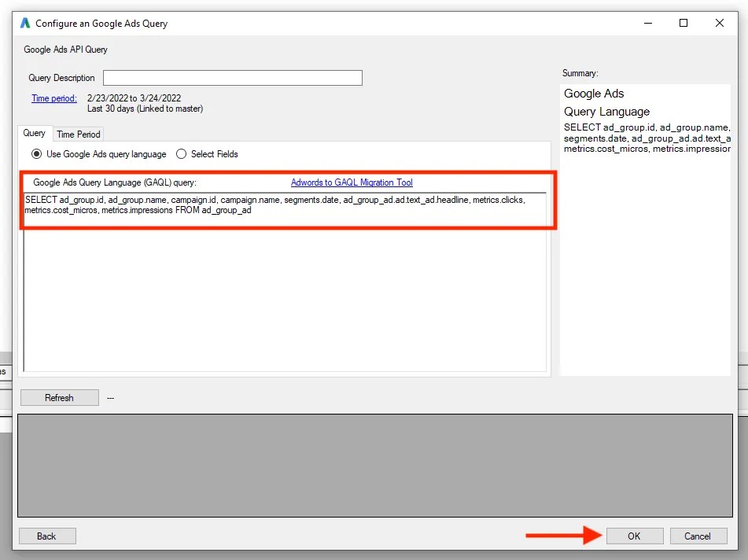Cancel the Google Ads query configuration

point(698,536)
